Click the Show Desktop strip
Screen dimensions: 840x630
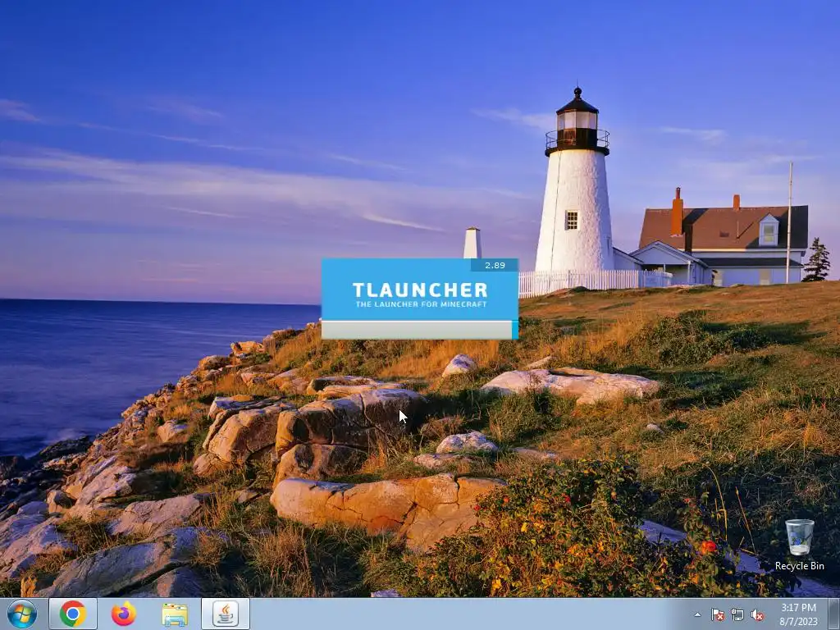[x=834, y=614]
